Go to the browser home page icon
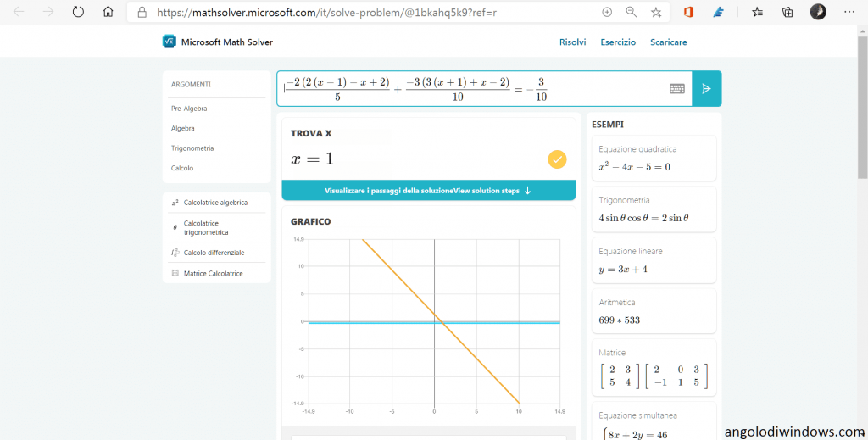Image resolution: width=868 pixels, height=440 pixels. pyautogui.click(x=108, y=12)
